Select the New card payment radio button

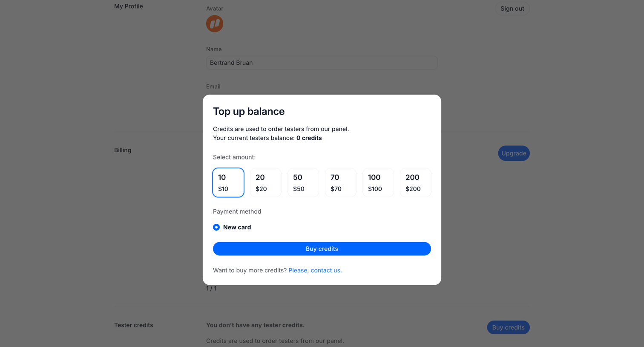coord(216,227)
